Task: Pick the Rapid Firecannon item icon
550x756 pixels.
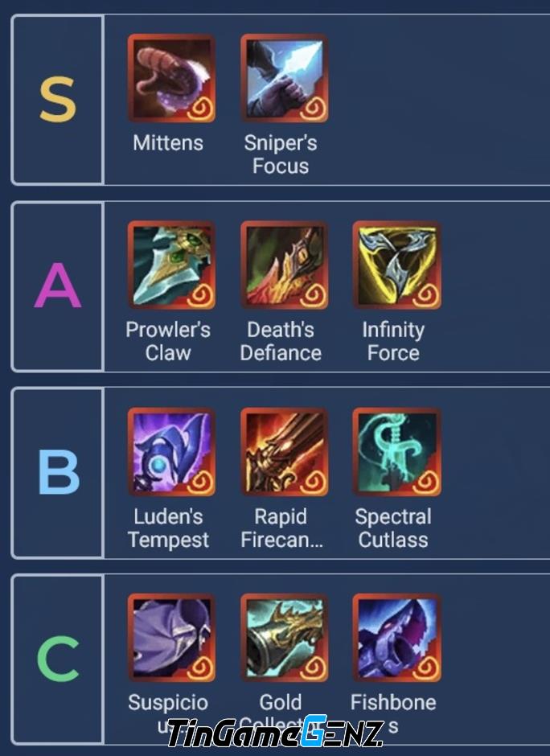Action: pyautogui.click(x=285, y=452)
